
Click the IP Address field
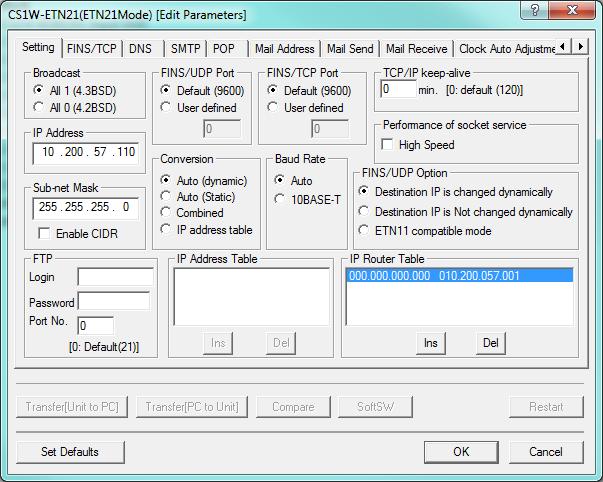[x=85, y=153]
